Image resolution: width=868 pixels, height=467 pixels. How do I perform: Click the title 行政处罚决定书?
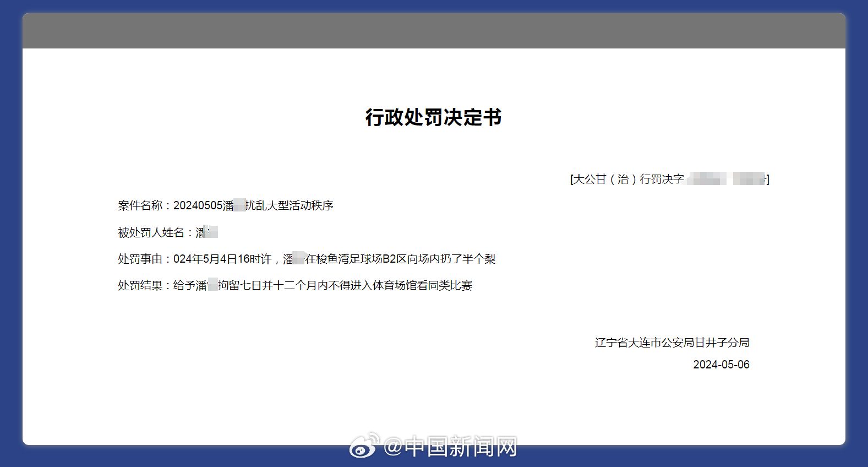coord(433,117)
